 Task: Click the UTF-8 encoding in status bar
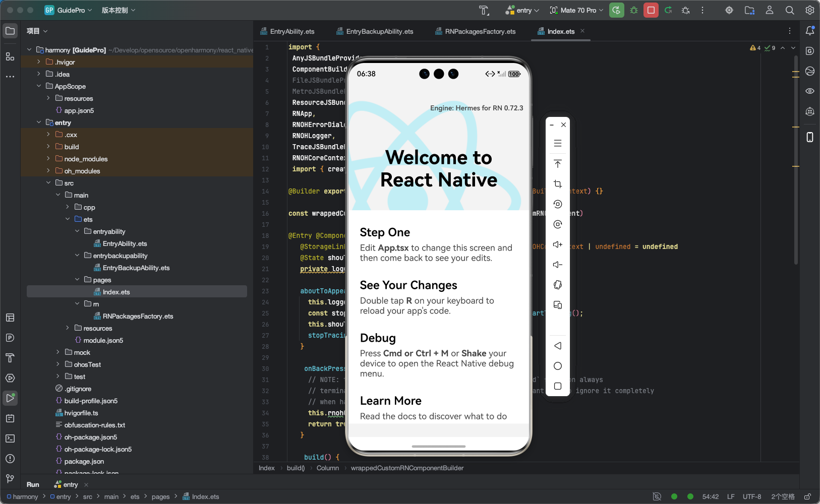(x=752, y=496)
